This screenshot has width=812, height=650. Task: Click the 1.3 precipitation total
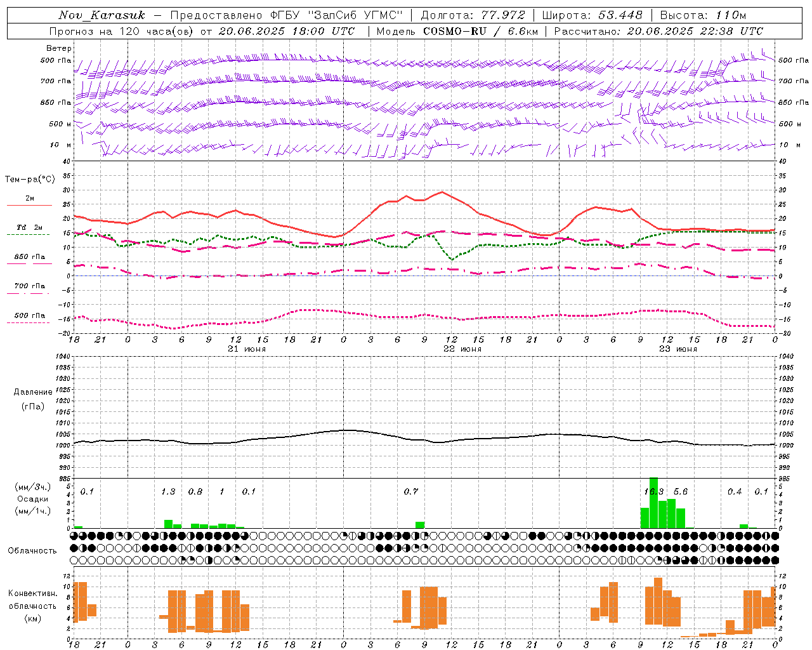[x=168, y=492]
